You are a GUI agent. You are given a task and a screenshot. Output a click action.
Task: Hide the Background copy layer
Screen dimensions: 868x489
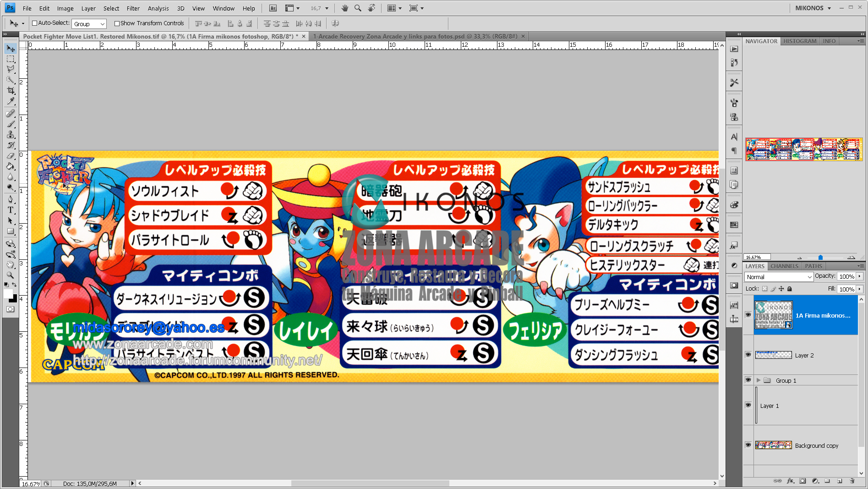[x=748, y=445]
